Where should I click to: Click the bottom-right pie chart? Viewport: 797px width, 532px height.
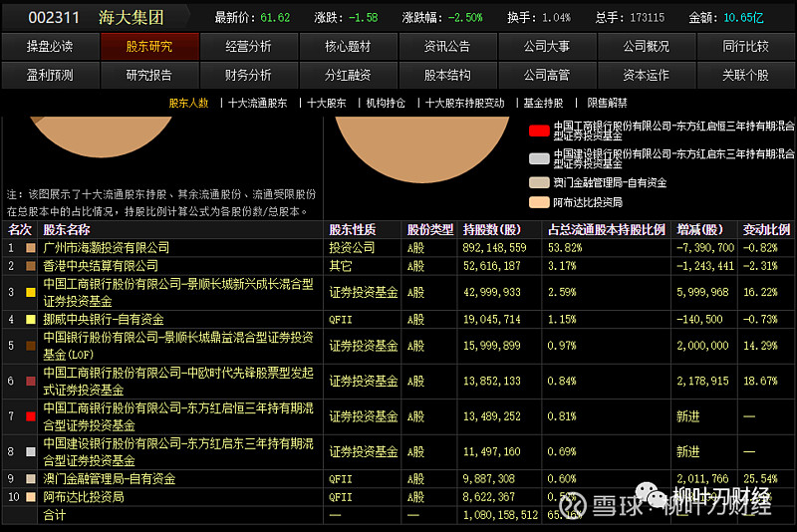click(421, 147)
